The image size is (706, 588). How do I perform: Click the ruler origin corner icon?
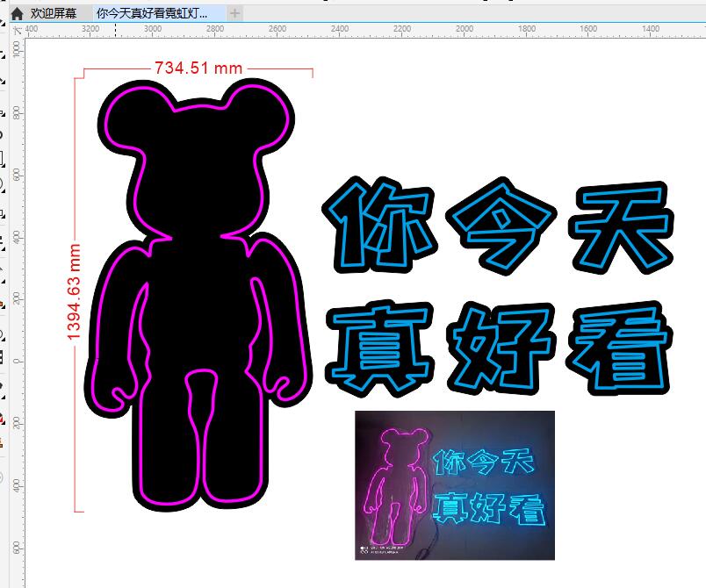(17, 30)
